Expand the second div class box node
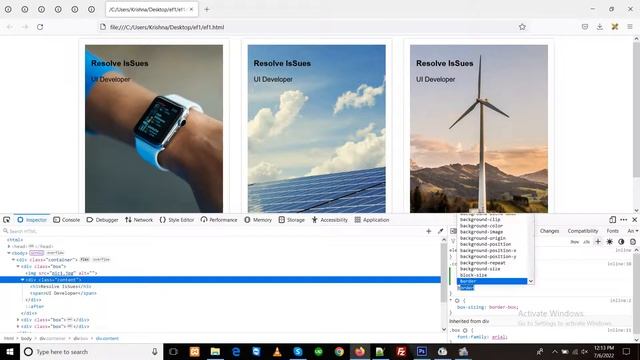This screenshot has height=360, width=640. click(x=18, y=320)
